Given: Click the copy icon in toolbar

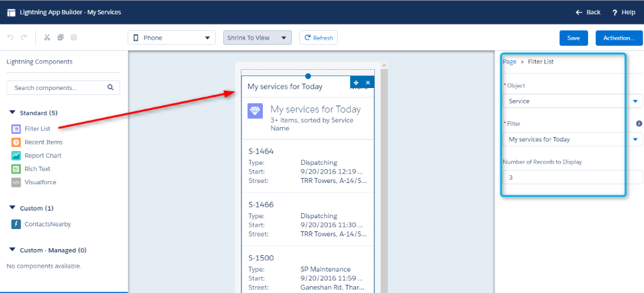Looking at the screenshot, I should click(61, 37).
